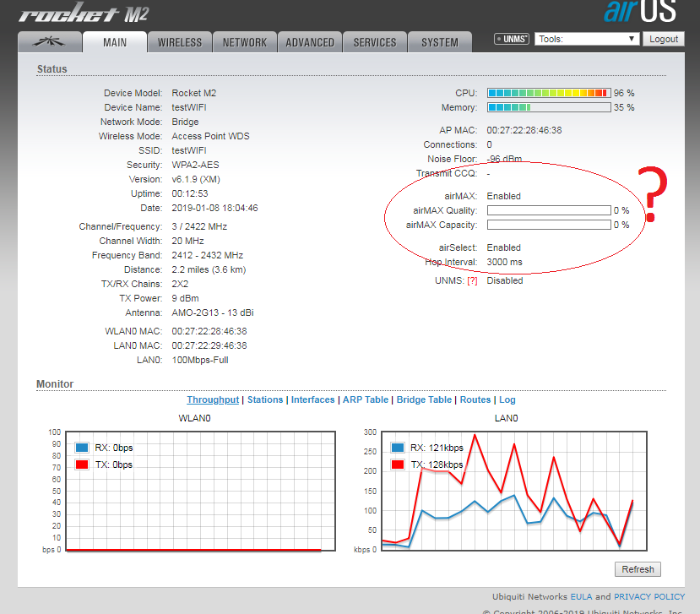This screenshot has height=614, width=700.
Task: Open the EULA link
Action: (582, 596)
